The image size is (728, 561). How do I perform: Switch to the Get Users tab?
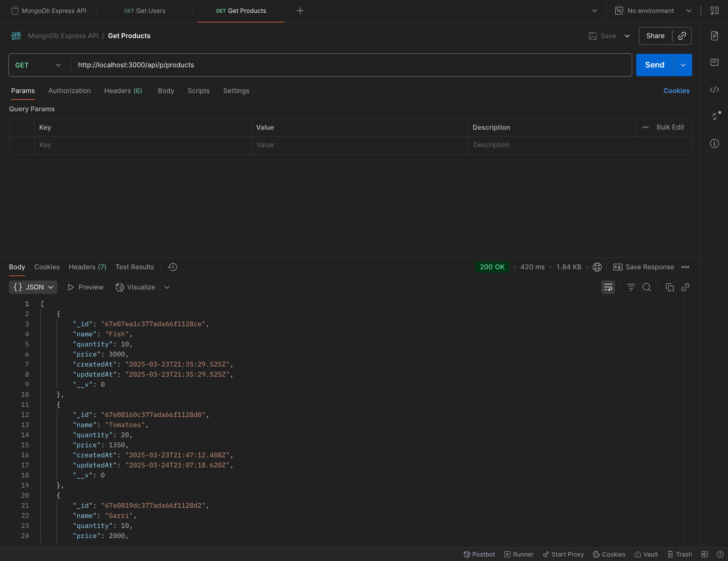(145, 11)
